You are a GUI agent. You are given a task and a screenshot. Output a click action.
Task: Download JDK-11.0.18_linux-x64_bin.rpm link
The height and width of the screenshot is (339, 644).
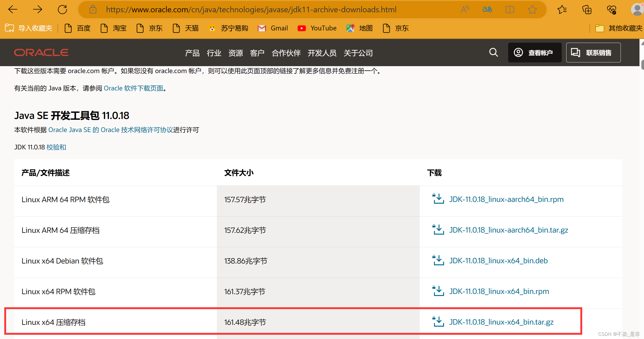click(x=499, y=291)
